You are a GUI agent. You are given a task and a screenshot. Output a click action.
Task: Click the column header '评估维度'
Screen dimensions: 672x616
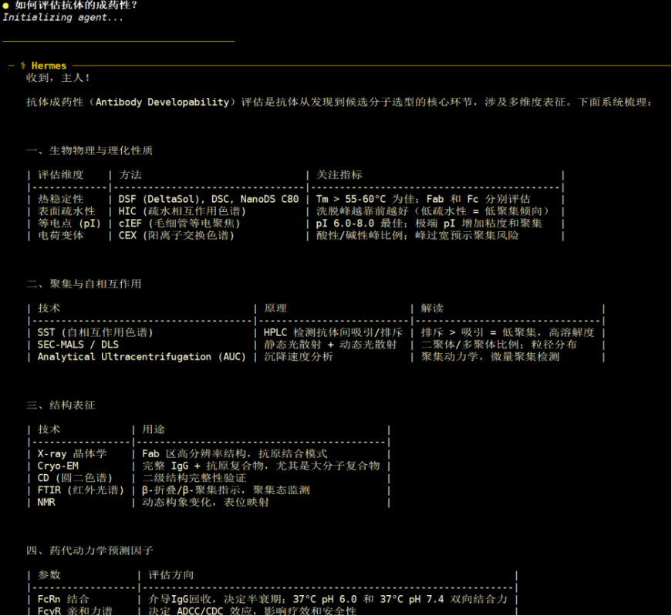point(60,175)
